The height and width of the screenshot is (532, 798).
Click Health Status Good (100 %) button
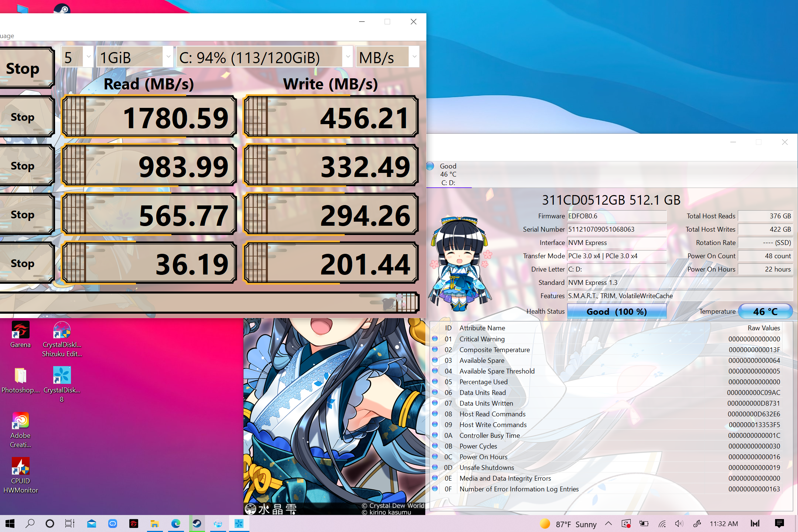617,311
